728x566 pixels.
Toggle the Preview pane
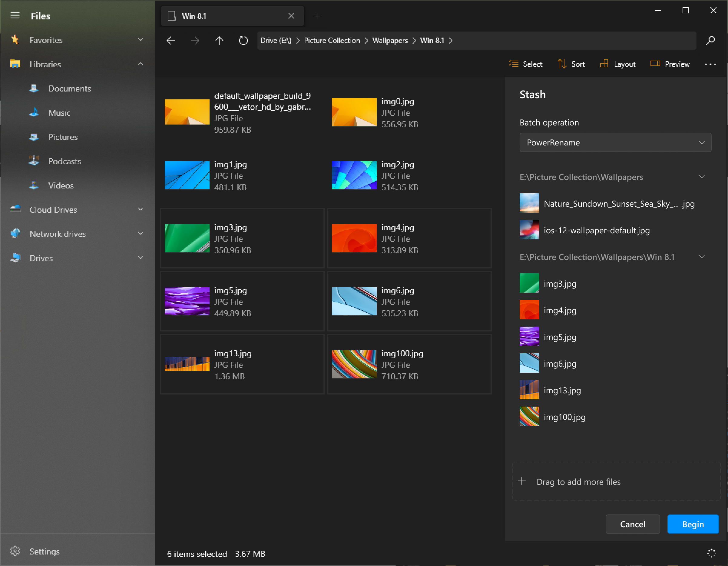click(x=670, y=64)
